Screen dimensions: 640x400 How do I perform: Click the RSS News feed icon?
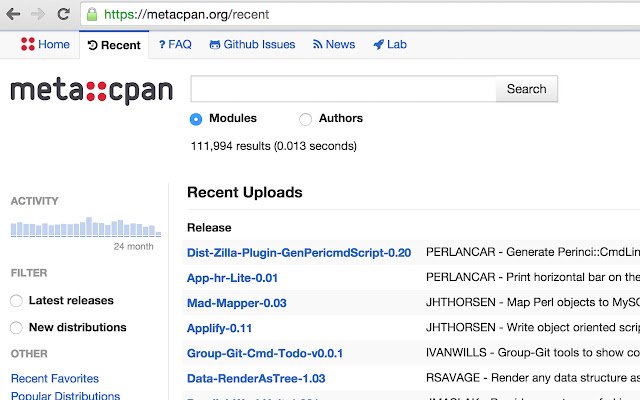point(318,44)
